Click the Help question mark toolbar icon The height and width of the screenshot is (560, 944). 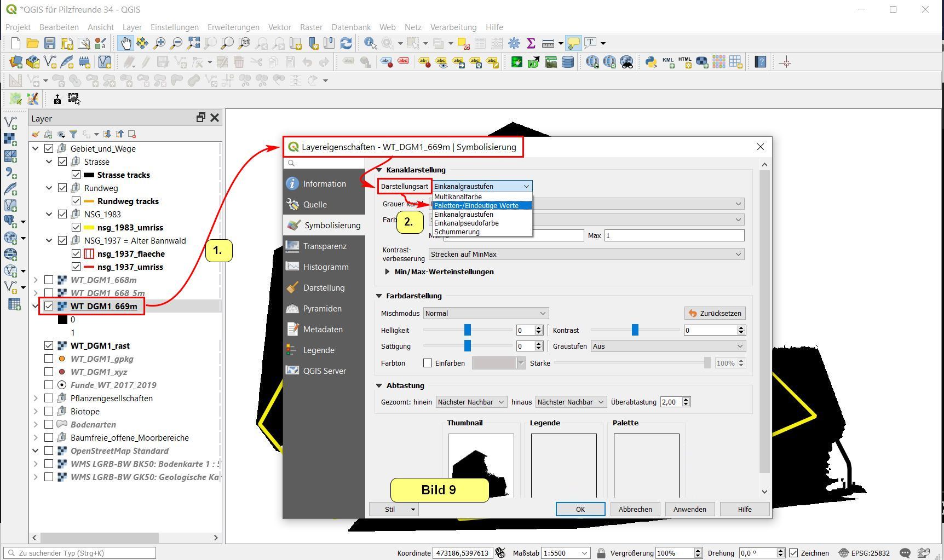pos(760,62)
